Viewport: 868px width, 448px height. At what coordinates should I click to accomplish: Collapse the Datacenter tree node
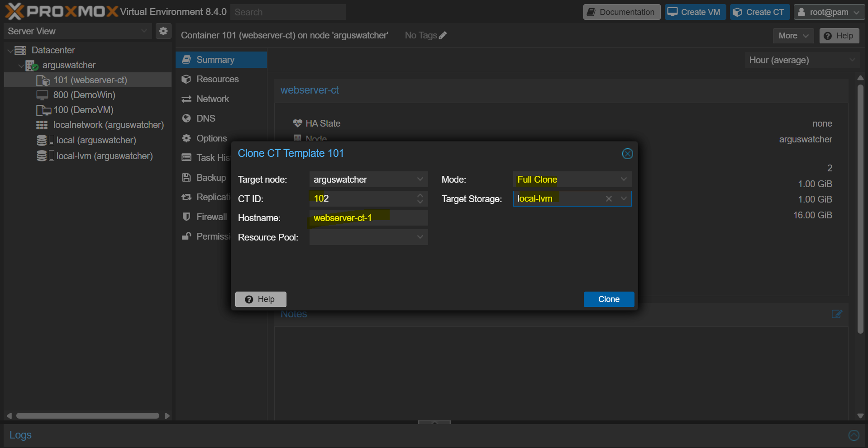pyautogui.click(x=10, y=51)
